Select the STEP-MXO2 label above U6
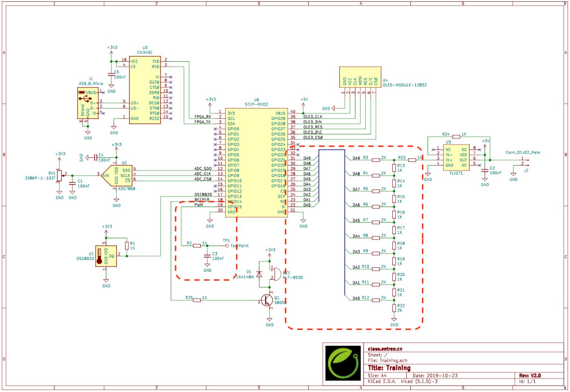This screenshot has height=392, width=570. coord(256,104)
